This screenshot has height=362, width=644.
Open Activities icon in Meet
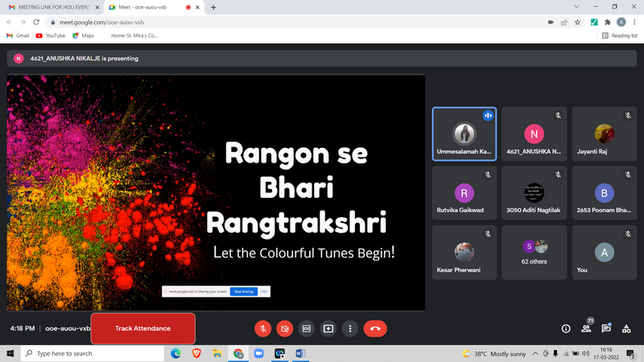626,328
